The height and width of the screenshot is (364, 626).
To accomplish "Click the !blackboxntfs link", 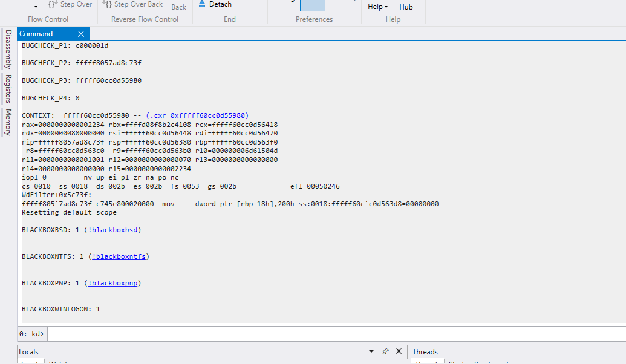I will [119, 256].
